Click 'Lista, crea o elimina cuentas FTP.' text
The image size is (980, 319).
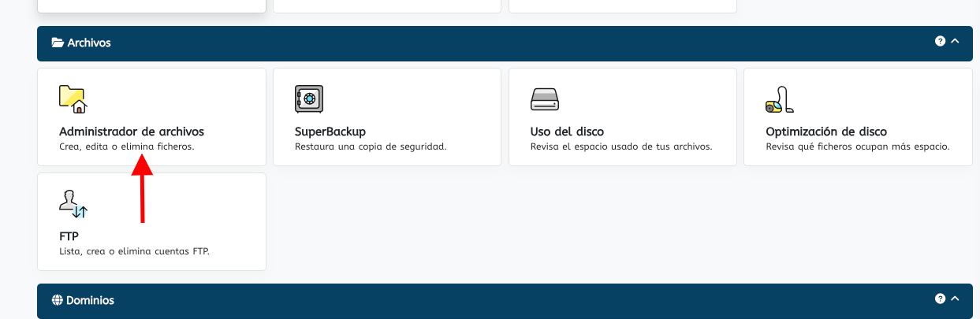click(134, 251)
